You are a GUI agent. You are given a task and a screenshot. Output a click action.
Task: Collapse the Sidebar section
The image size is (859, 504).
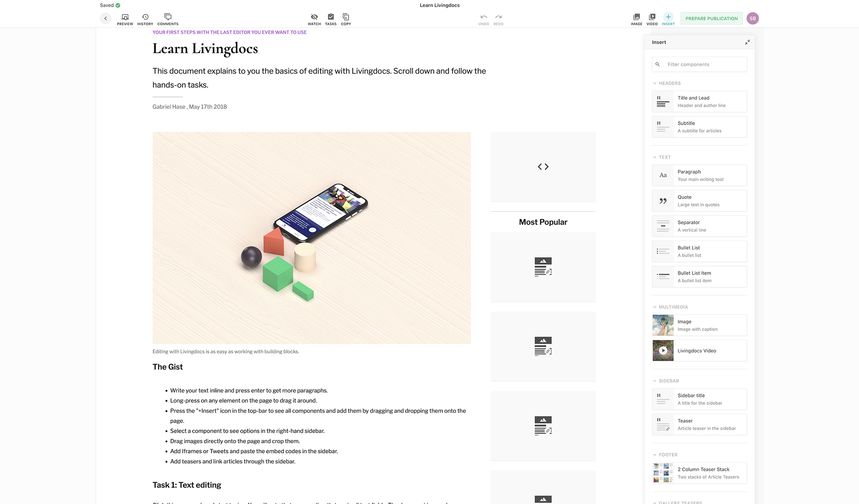click(655, 381)
